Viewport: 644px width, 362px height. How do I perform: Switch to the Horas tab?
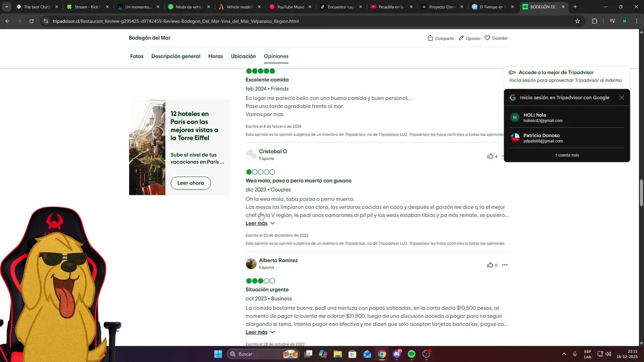(x=215, y=56)
